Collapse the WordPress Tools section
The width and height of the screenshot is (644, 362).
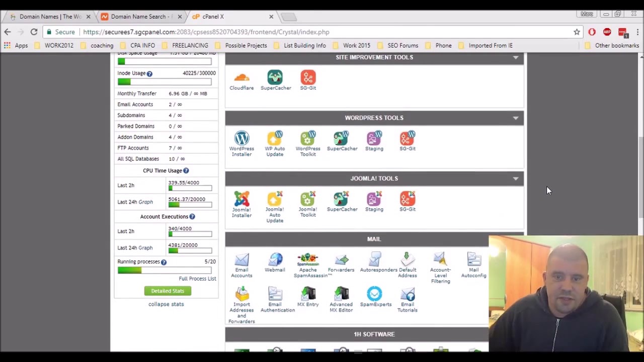[x=516, y=118]
